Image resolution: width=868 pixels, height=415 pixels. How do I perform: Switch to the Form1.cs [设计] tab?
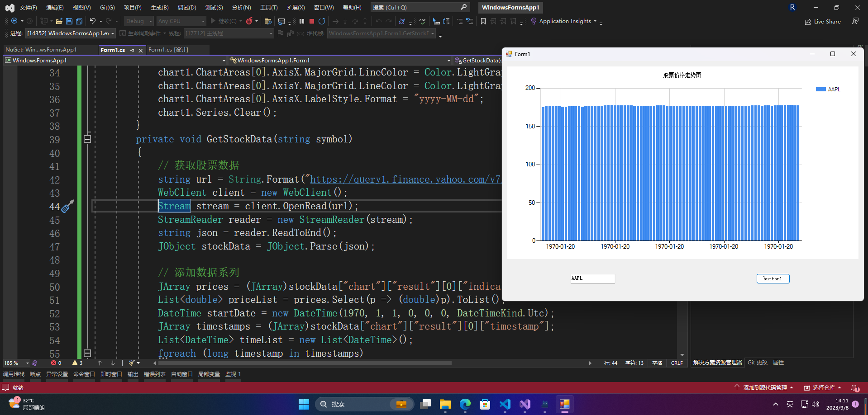(x=168, y=50)
